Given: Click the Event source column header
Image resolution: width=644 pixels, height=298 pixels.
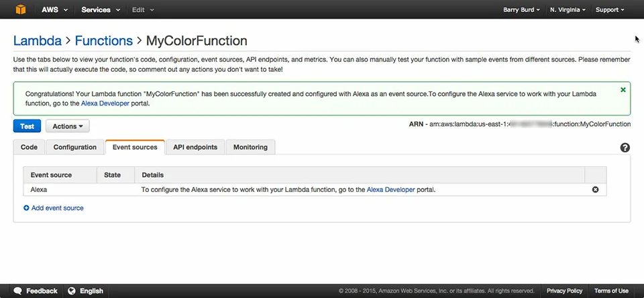Looking at the screenshot, I should pos(60,175).
